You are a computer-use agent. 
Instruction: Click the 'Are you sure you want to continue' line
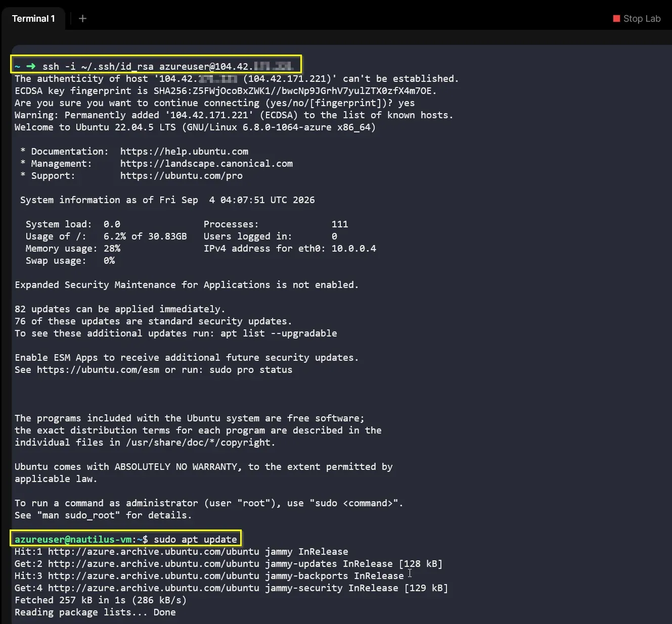pyautogui.click(x=214, y=103)
